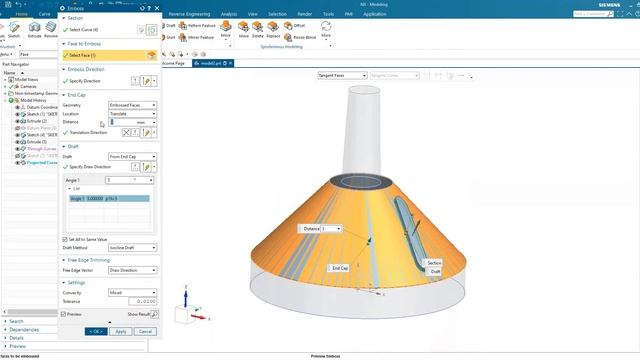Expand the Model Views tree node
640x360 pixels.
(x=5, y=80)
